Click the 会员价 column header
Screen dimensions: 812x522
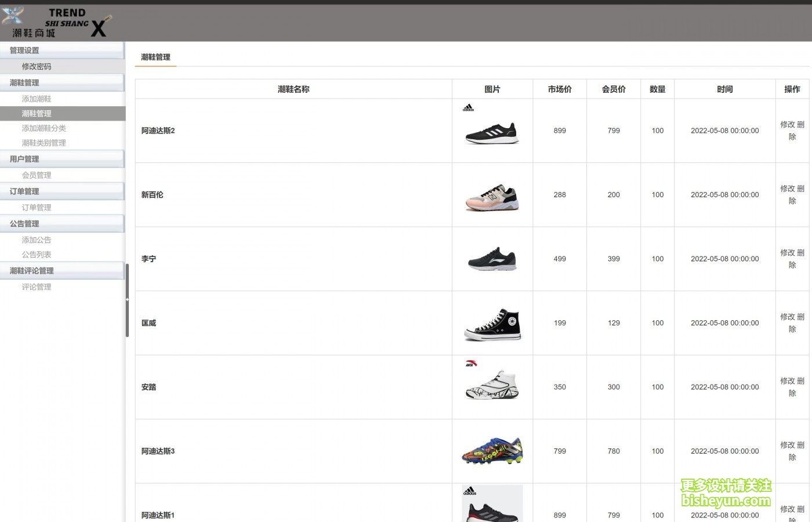[x=614, y=89]
